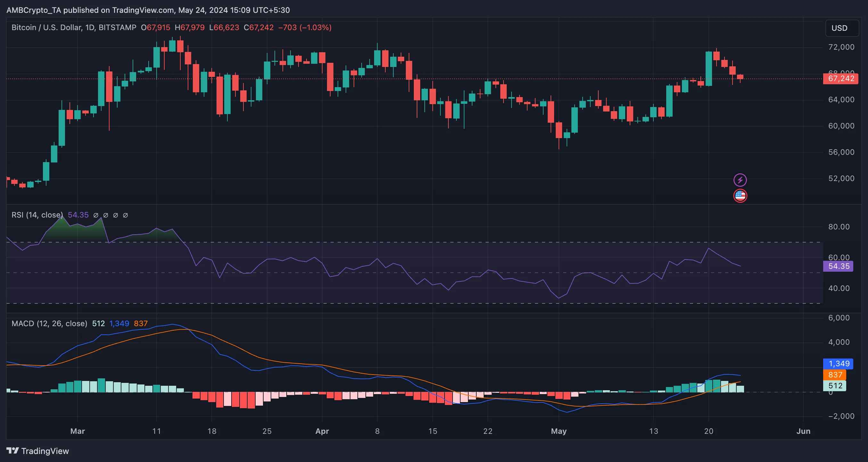Click the 56,000 price axis label

tap(841, 152)
